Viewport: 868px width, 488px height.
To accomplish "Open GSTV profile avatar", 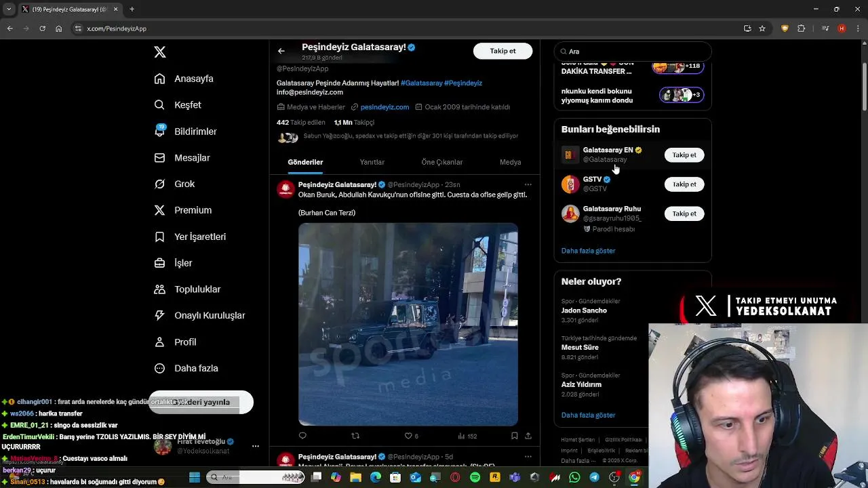I will coord(570,184).
